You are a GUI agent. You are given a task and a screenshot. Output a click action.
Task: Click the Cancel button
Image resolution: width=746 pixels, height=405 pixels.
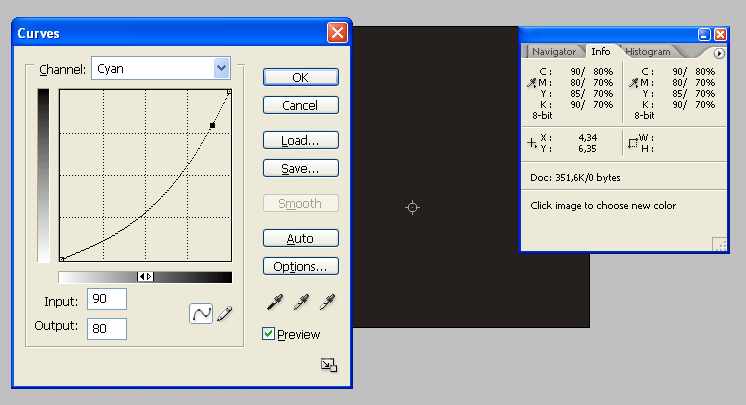301,105
